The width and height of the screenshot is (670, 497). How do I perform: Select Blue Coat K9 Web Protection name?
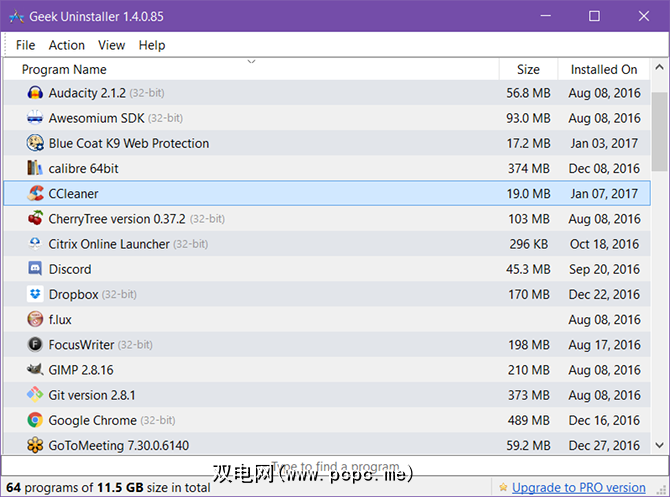coord(129,143)
